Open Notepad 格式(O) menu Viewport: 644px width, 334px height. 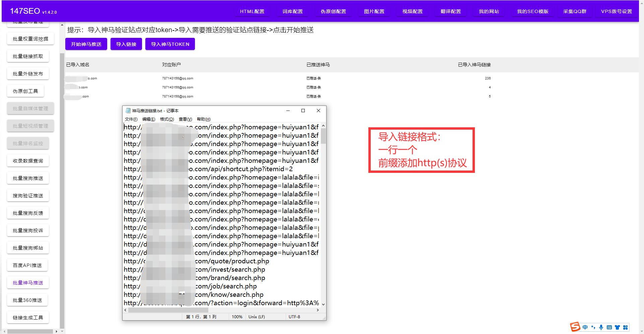(x=167, y=119)
